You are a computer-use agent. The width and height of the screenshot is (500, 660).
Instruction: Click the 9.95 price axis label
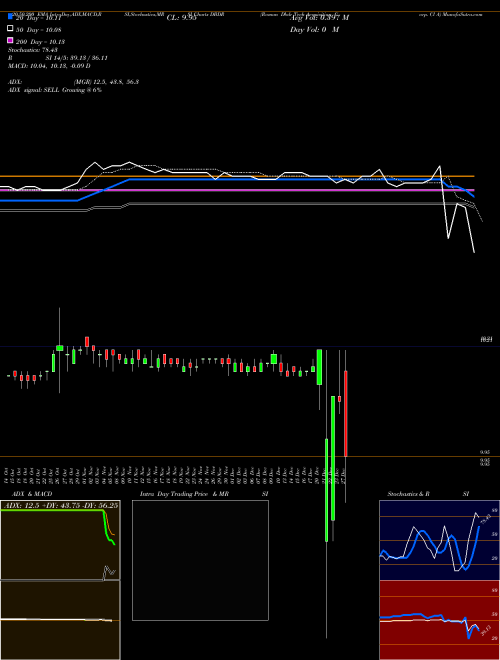[485, 452]
